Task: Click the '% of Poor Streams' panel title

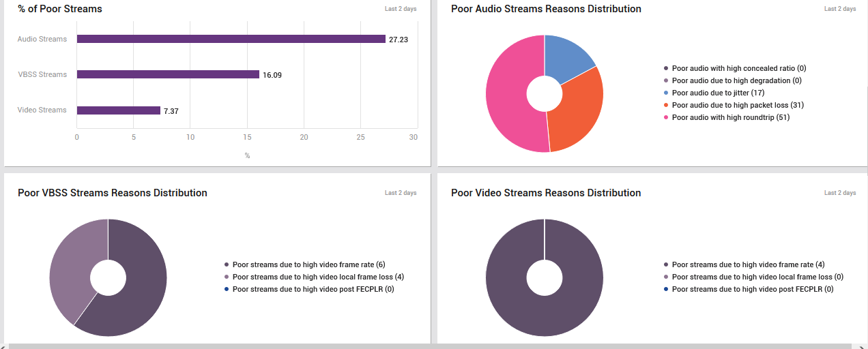Action: tap(60, 9)
